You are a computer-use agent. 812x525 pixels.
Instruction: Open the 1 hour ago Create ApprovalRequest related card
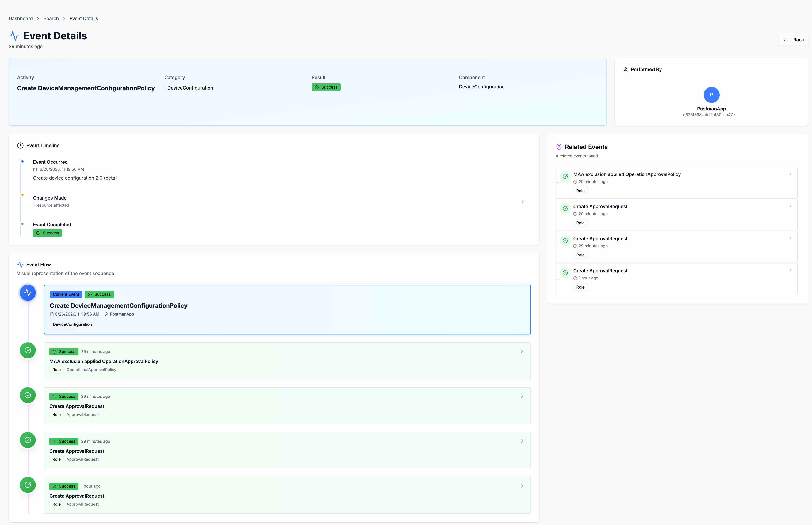tap(676, 279)
